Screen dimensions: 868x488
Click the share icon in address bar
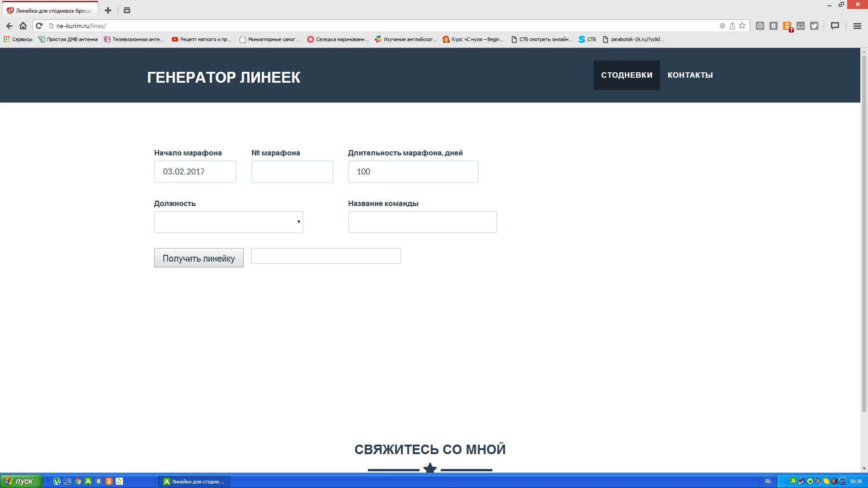[732, 26]
